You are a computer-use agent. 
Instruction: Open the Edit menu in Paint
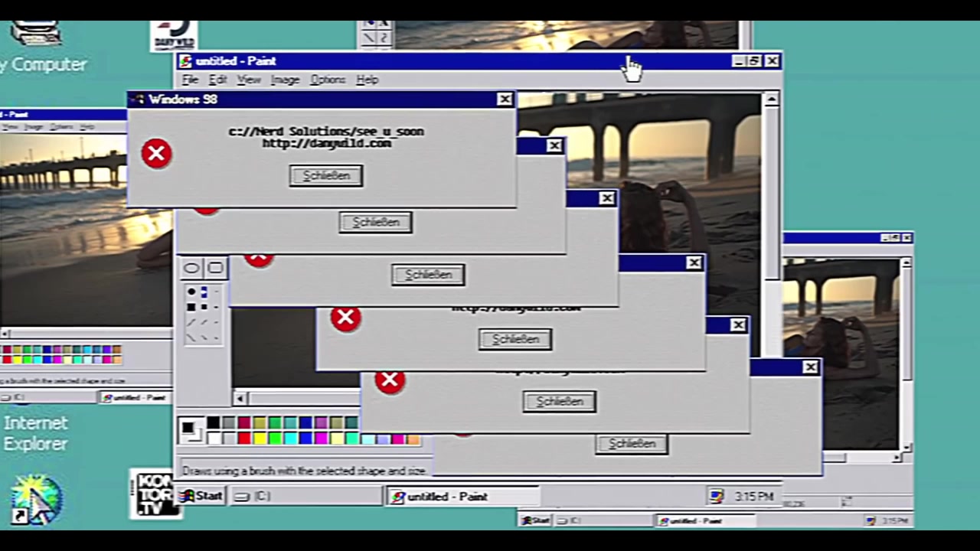218,80
